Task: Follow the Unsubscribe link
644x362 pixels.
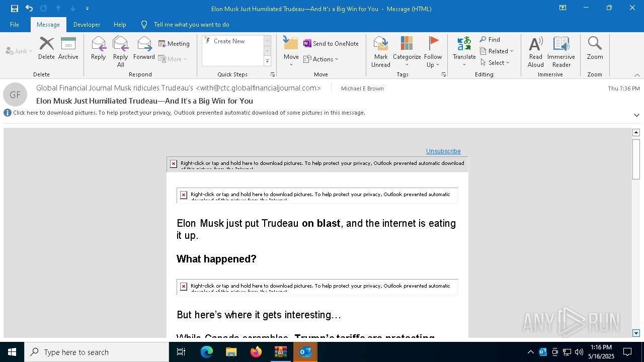Action: point(443,151)
